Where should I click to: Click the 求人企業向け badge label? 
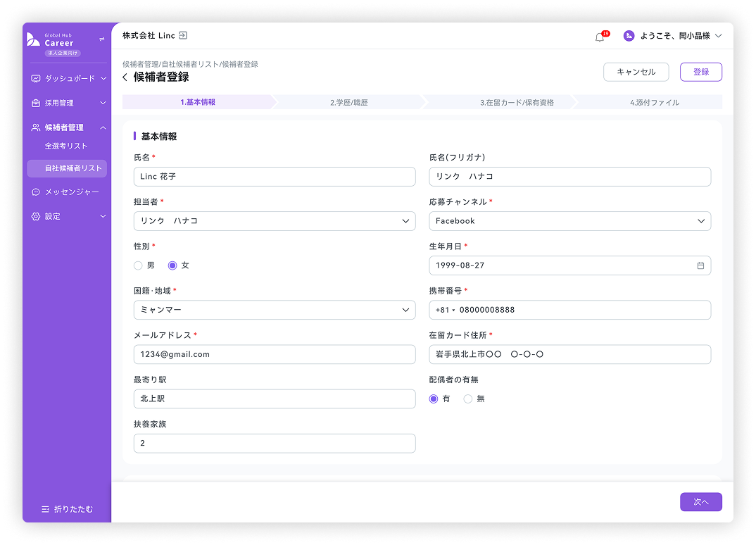(x=63, y=53)
